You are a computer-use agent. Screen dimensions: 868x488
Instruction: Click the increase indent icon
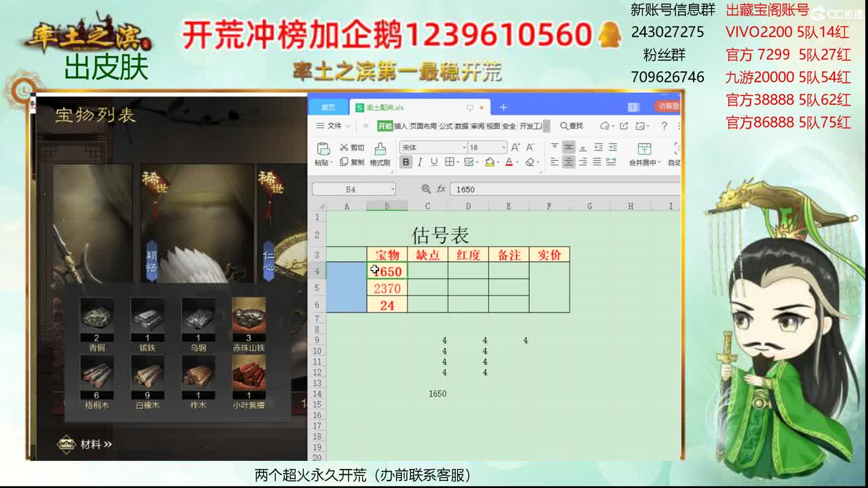click(612, 147)
